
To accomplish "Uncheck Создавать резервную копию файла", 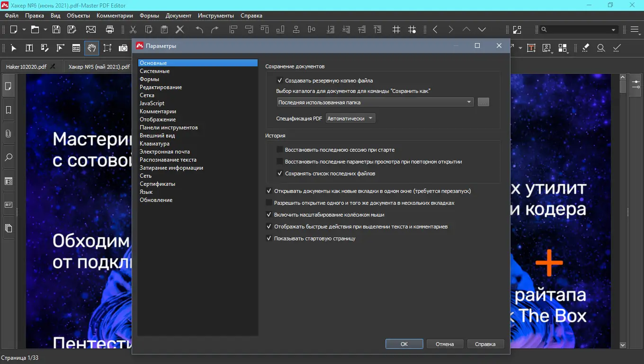I will 280,81.
